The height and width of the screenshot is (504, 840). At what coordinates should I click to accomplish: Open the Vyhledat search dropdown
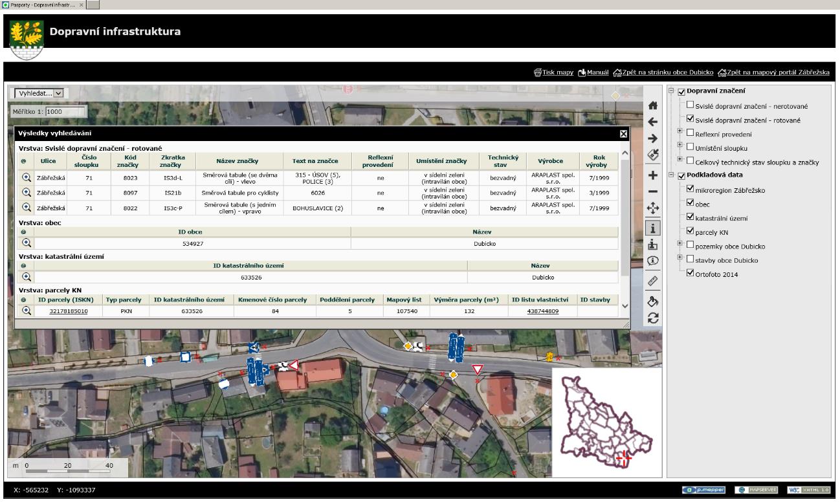pyautogui.click(x=40, y=93)
